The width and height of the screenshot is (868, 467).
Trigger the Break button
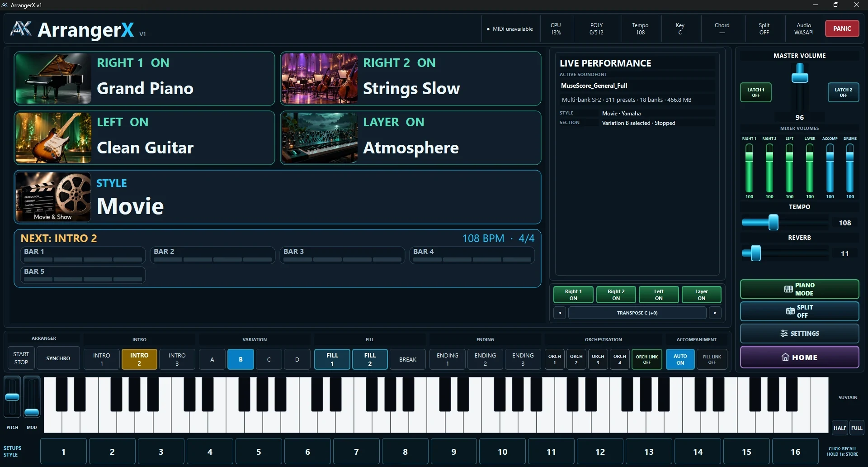(x=408, y=359)
